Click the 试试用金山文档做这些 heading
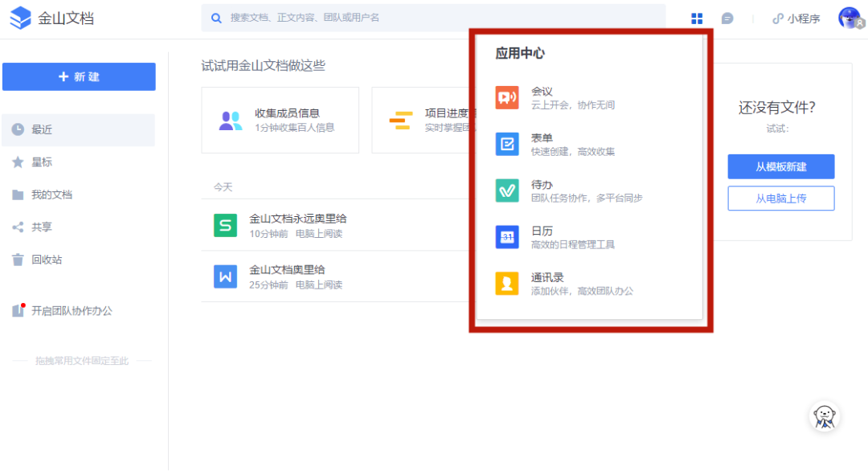Screen dimensions: 868x475 click(x=264, y=65)
